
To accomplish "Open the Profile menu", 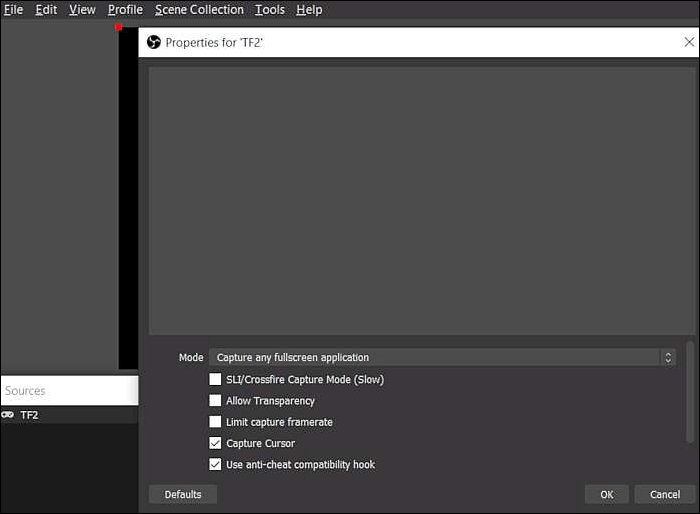I will [125, 10].
